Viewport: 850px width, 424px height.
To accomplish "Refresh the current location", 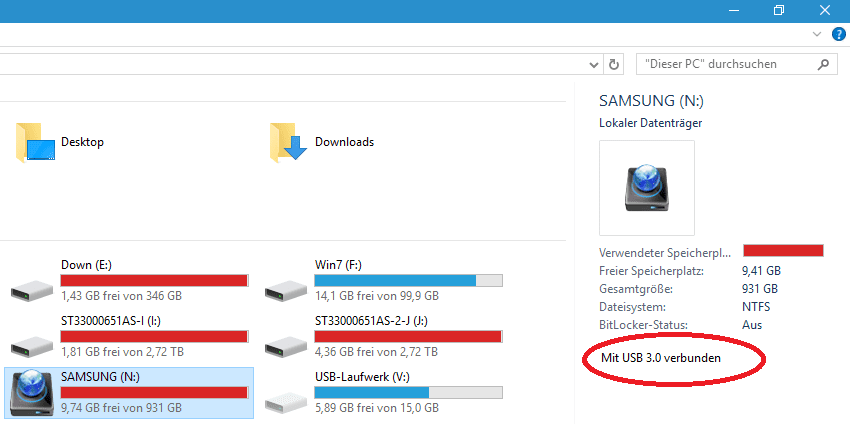I will pos(613,65).
